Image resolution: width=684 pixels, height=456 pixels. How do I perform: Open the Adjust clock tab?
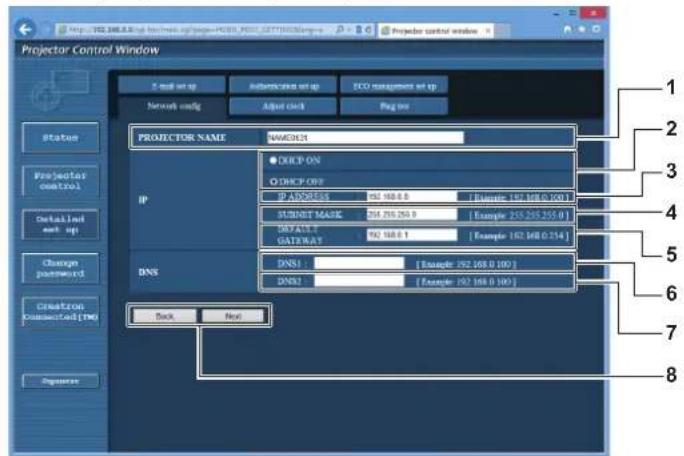[x=283, y=106]
